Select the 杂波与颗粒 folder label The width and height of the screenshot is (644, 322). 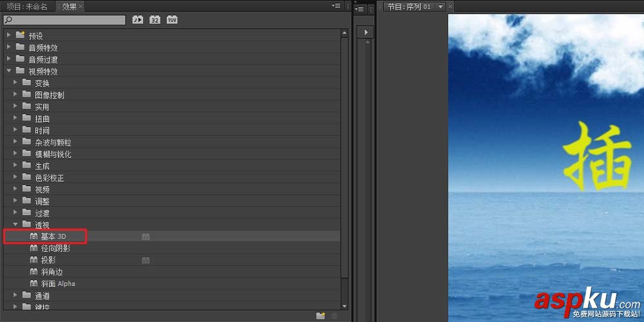coord(53,142)
